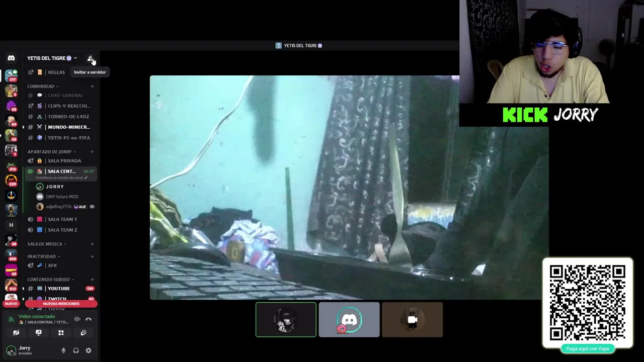Open CLIPS-Y-REACCIO channel
The height and width of the screenshot is (362, 644).
click(x=60, y=106)
